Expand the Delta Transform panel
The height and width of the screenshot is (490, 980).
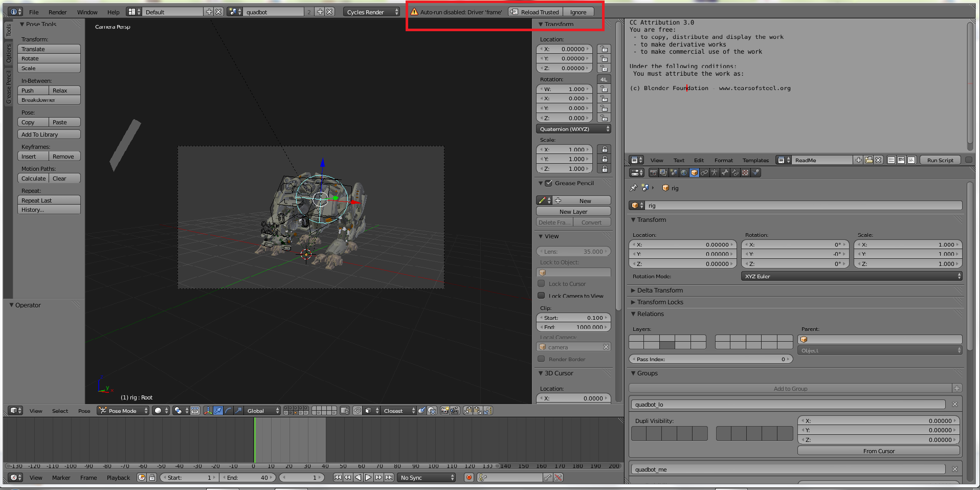click(660, 291)
